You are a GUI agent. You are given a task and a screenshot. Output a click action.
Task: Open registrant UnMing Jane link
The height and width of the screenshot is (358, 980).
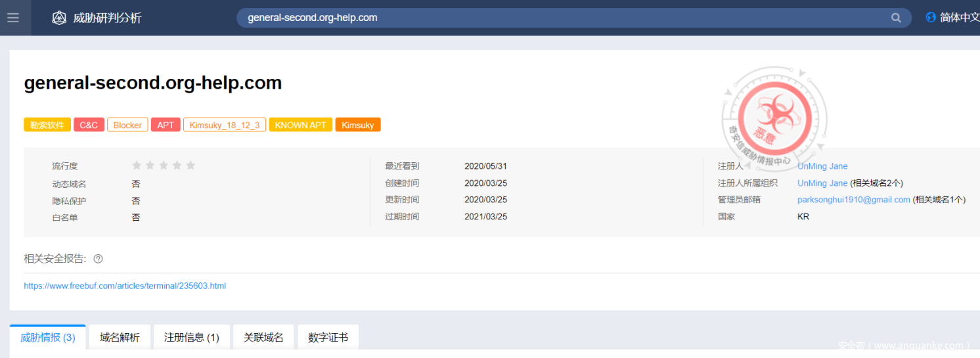[822, 166]
